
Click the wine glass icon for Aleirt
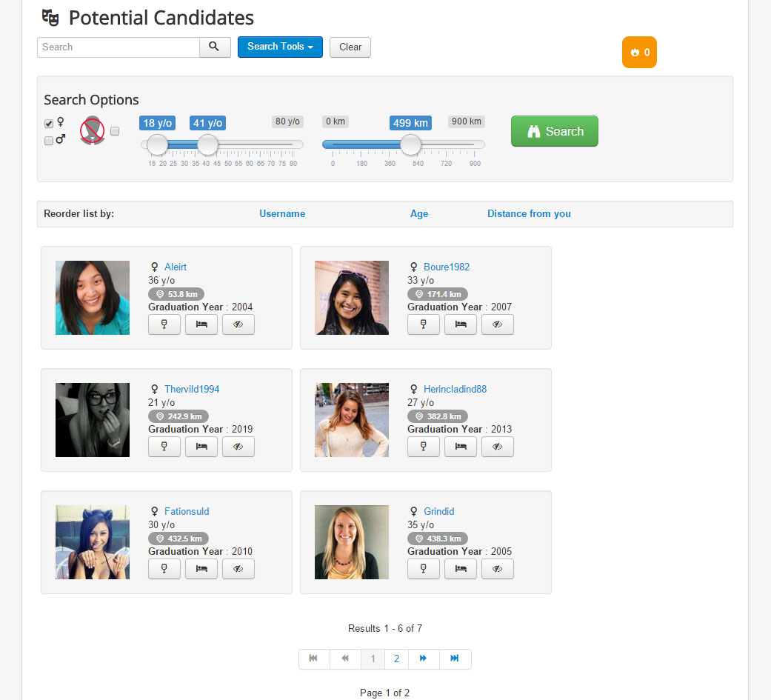click(164, 324)
